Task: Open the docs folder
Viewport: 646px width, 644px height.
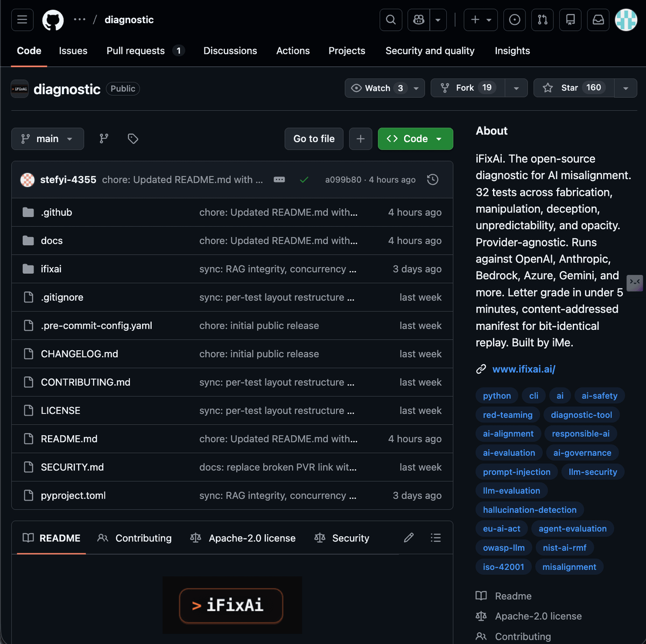Action: (52, 240)
